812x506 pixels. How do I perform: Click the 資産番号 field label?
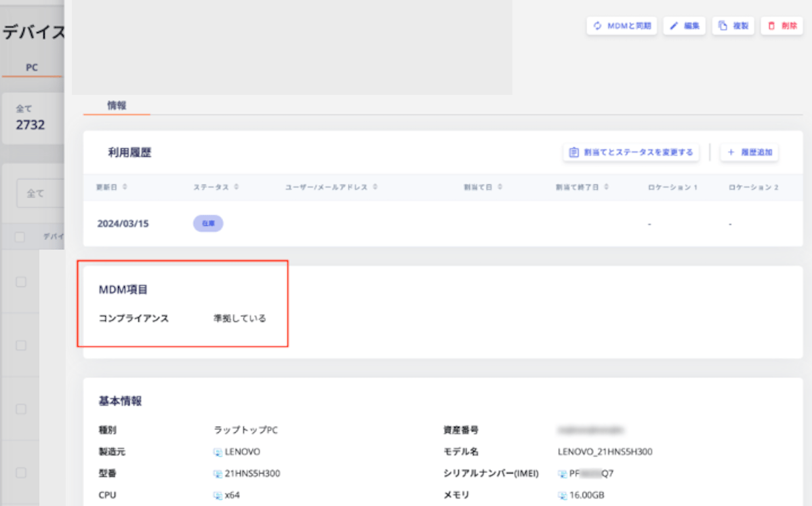[461, 430]
